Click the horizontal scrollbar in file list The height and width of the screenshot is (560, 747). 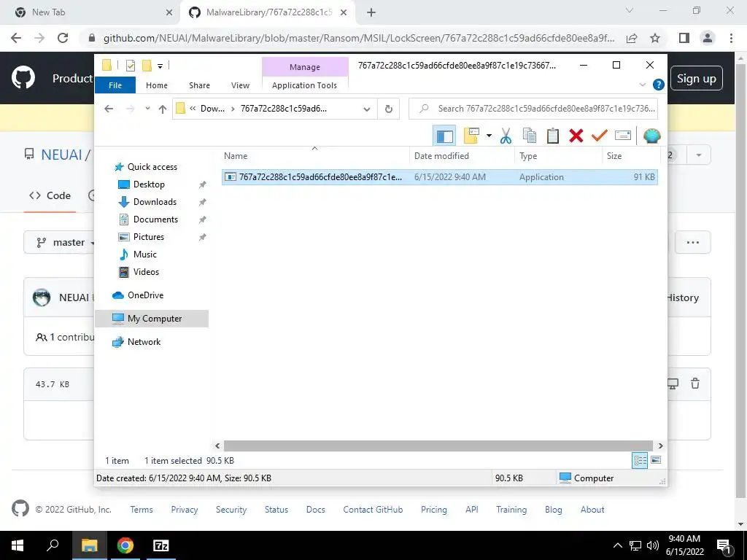click(438, 446)
